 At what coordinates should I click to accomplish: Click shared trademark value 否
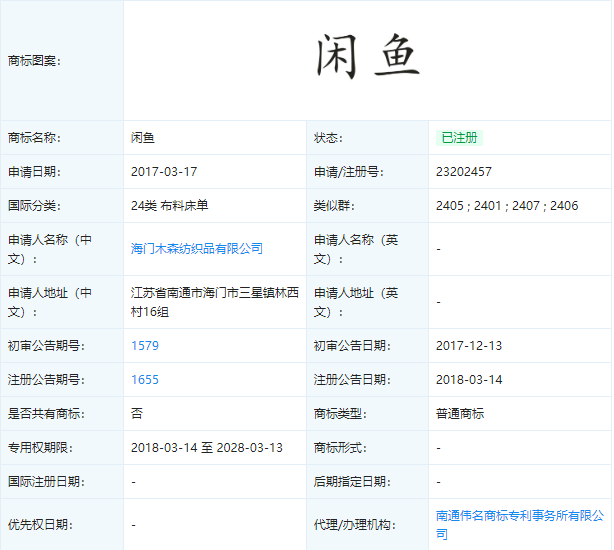[x=137, y=414]
